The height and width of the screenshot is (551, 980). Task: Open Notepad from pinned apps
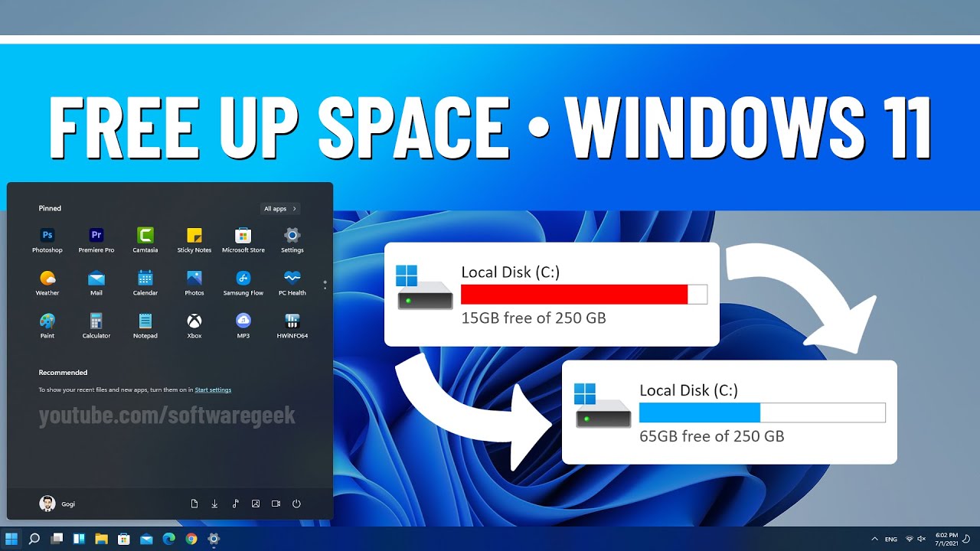coord(145,325)
